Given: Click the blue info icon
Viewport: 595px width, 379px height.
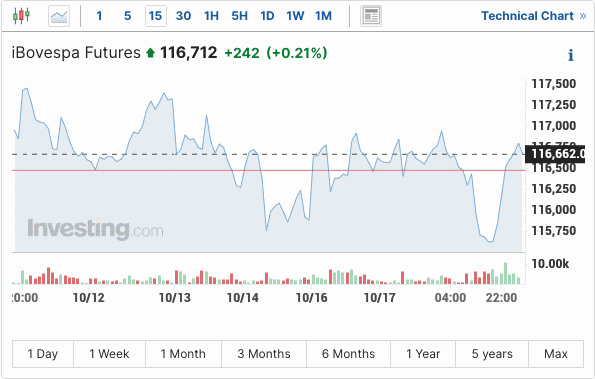Looking at the screenshot, I should [570, 55].
